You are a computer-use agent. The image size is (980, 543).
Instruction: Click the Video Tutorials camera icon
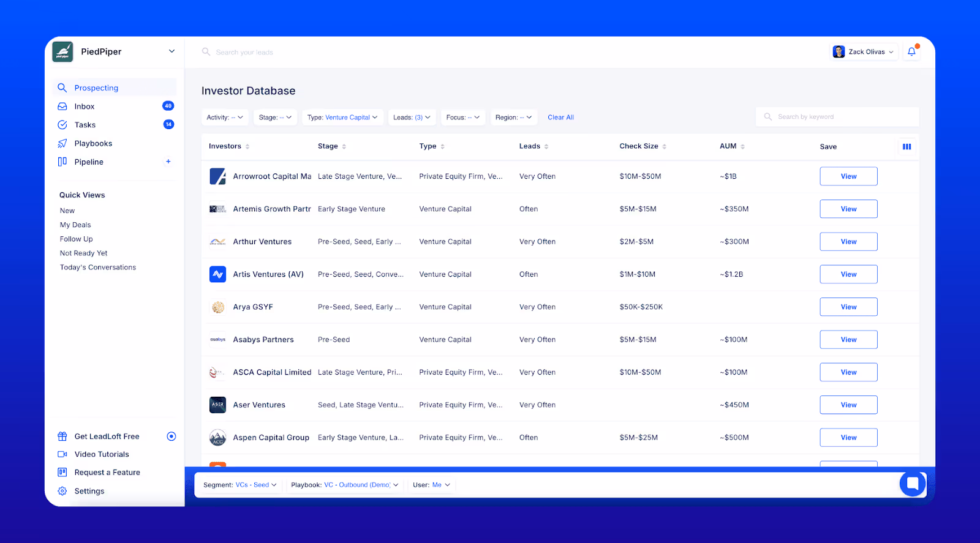click(x=62, y=454)
